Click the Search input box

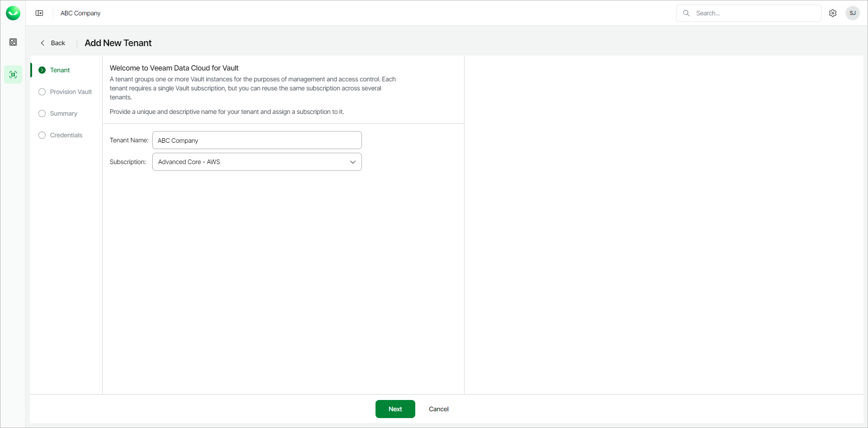755,13
